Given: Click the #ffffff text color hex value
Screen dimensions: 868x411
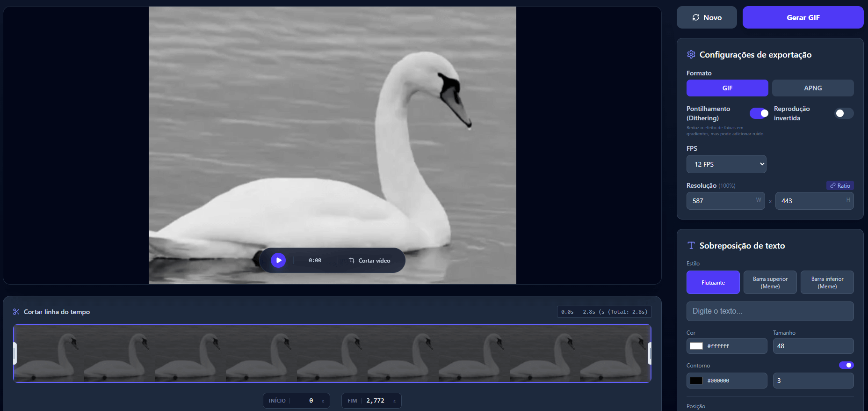Looking at the screenshot, I should coord(718,346).
